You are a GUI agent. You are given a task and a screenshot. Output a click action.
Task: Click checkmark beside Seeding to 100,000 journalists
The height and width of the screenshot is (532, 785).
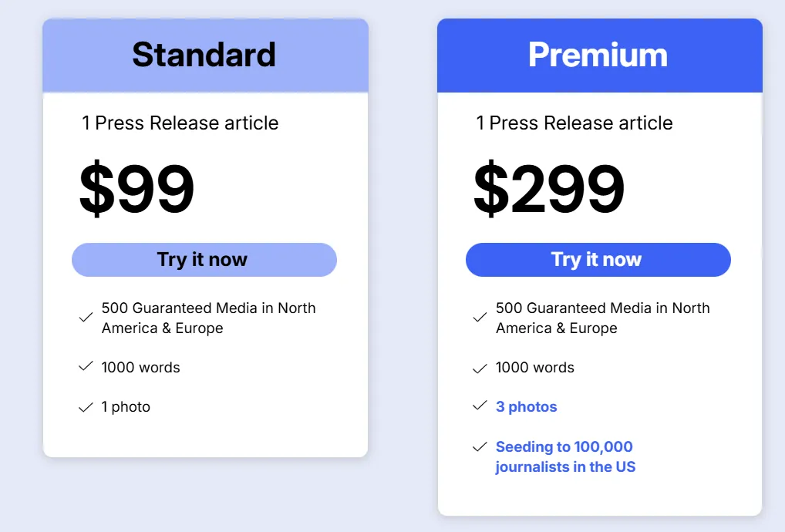pyautogui.click(x=480, y=446)
